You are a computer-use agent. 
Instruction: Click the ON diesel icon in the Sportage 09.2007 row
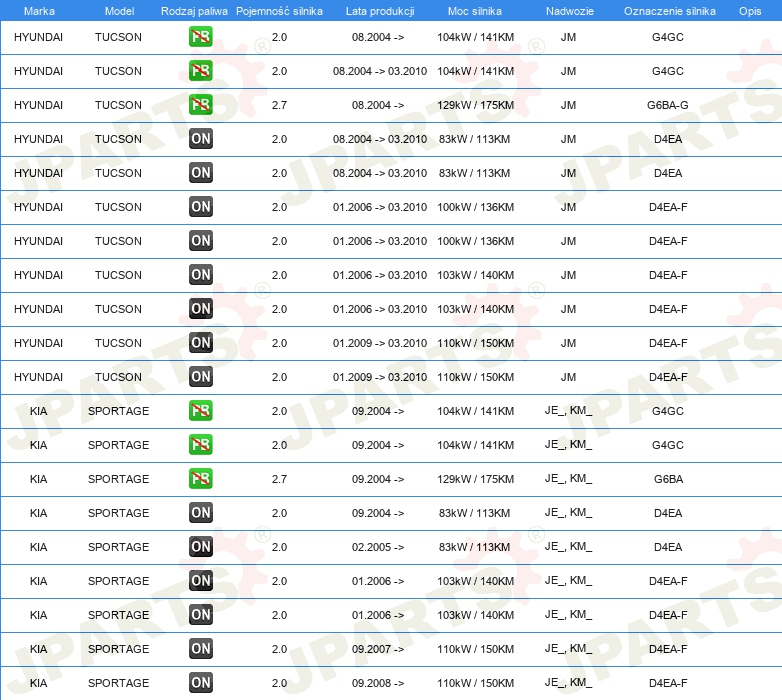tap(200, 649)
